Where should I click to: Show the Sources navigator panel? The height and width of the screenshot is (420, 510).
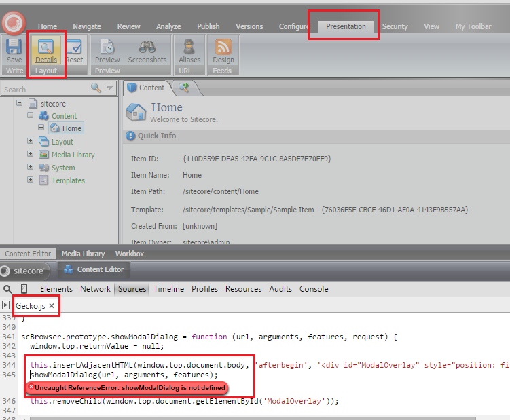click(x=5, y=305)
